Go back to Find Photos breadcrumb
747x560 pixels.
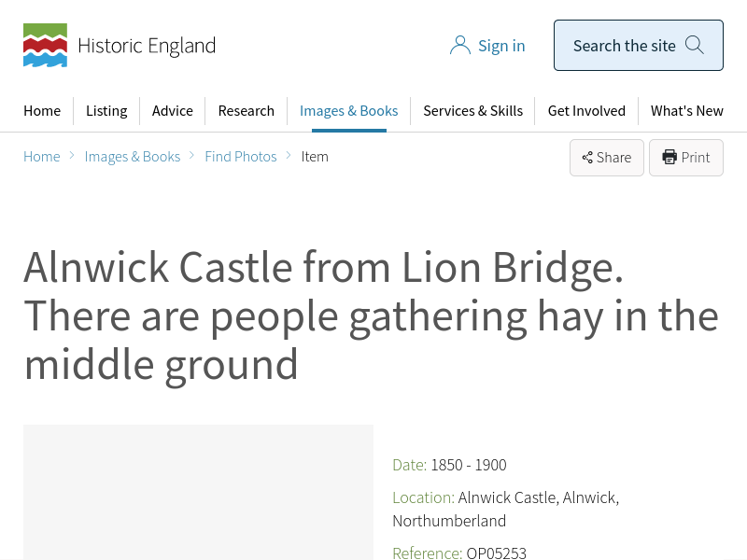coord(241,157)
